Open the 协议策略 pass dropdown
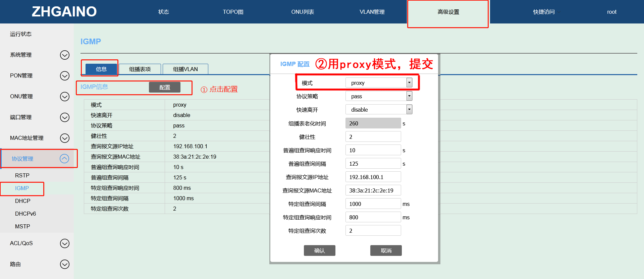This screenshot has width=644, height=279. [409, 96]
